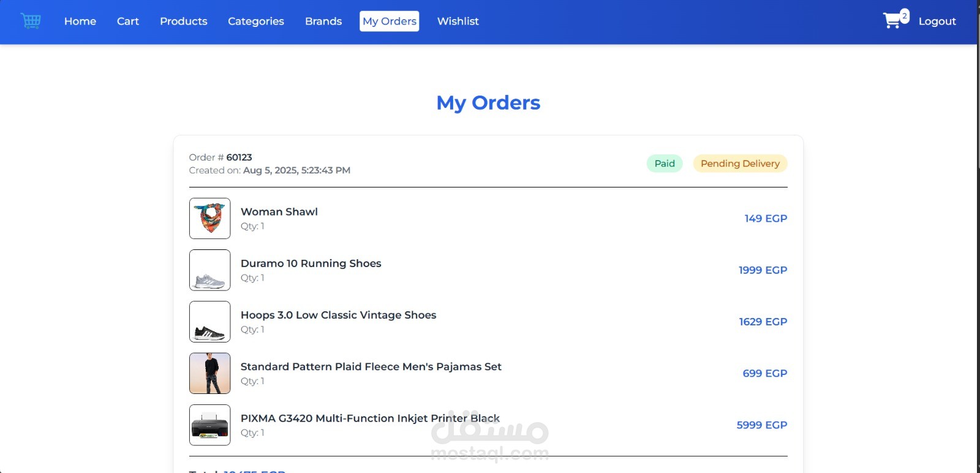Go to the Home page
Screen dimensions: 980x473
pos(80,21)
